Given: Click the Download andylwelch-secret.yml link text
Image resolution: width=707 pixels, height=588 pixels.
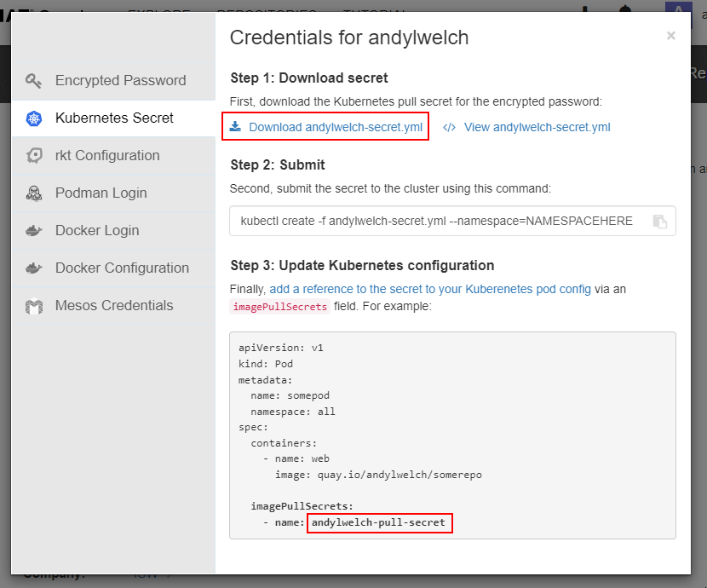Looking at the screenshot, I should [x=335, y=127].
